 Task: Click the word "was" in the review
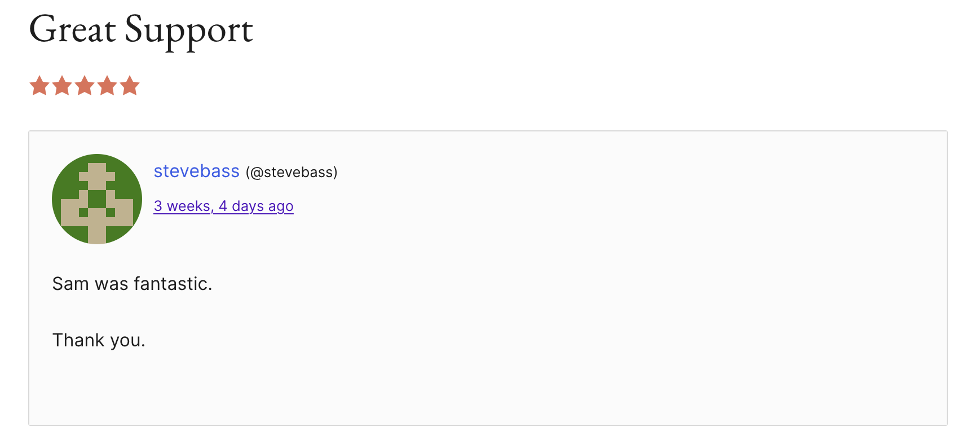(112, 284)
